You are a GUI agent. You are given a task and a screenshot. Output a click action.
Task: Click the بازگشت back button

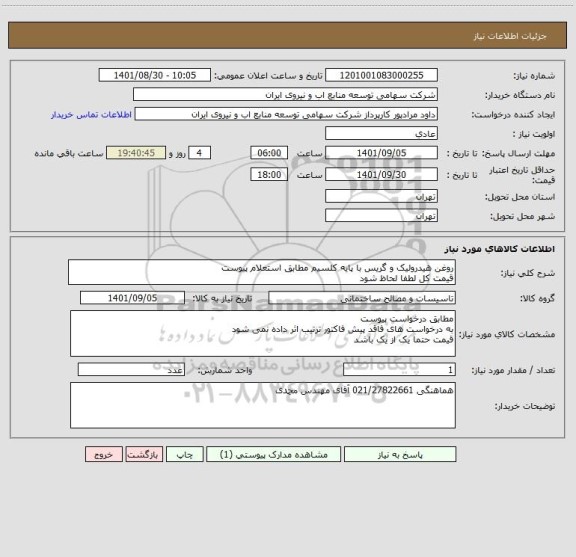[x=144, y=454]
